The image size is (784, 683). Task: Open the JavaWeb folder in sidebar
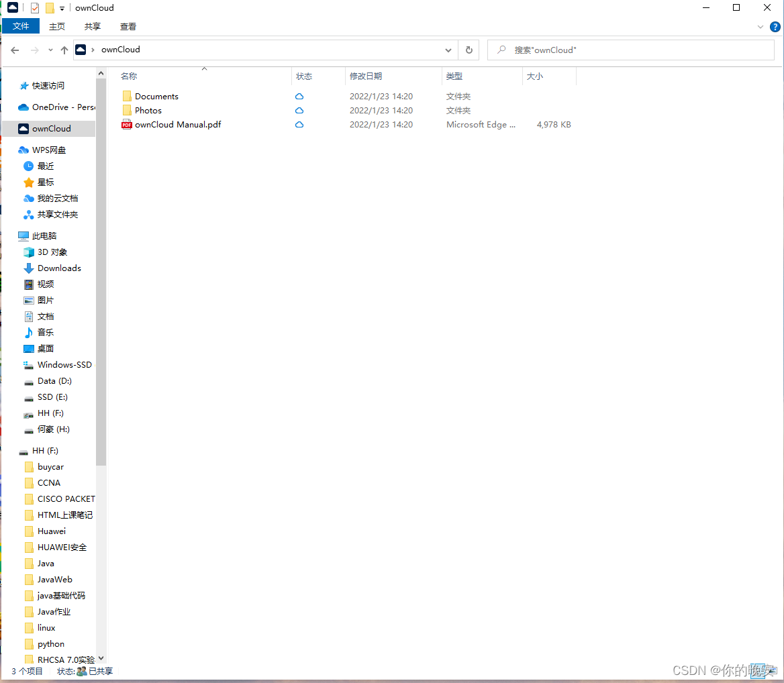click(54, 579)
